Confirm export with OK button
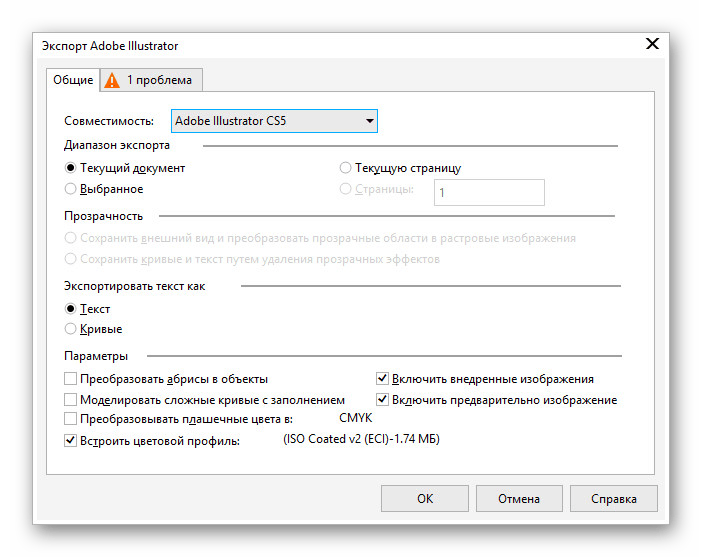 click(x=425, y=498)
